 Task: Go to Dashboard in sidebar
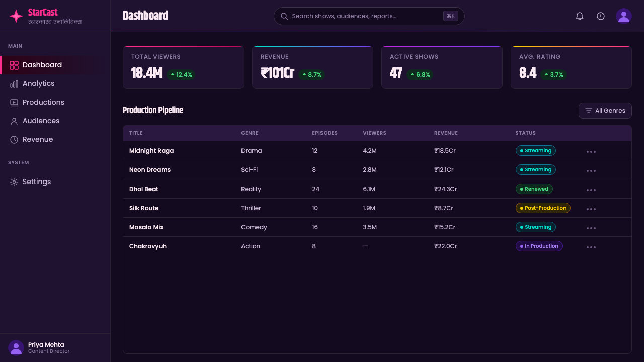click(x=55, y=65)
